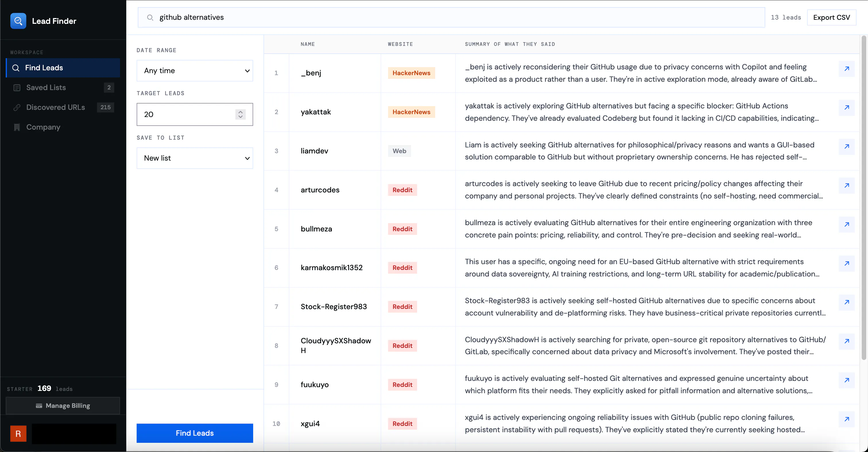Click the Reddit tag for Stock-Register983
This screenshot has width=868, height=452.
pos(402,307)
